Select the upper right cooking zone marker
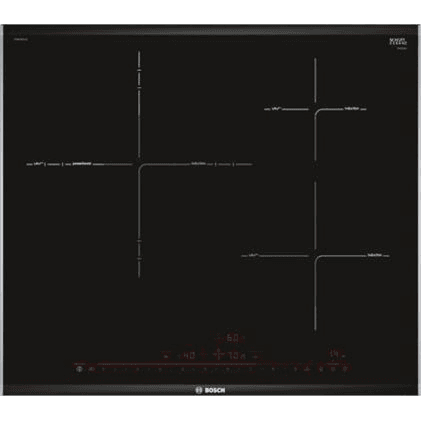Image resolution: width=421 pixels, height=421 pixels. coord(315,109)
